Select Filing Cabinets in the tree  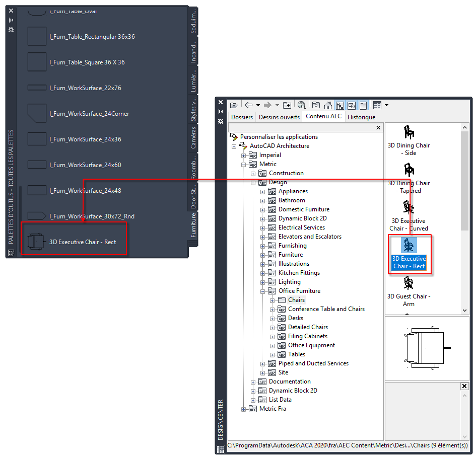tap(308, 336)
